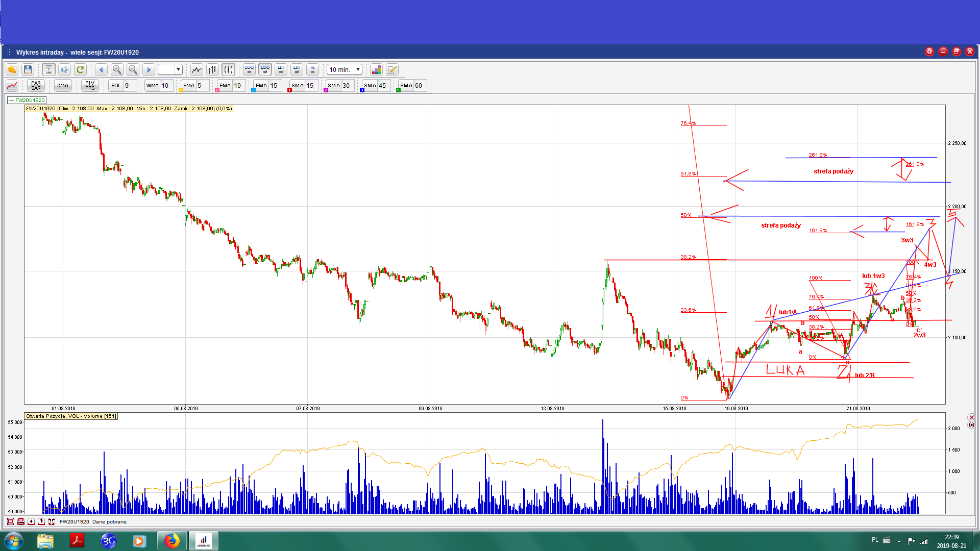980x551 pixels.
Task: Enable the PAR SAR indicator
Action: (36, 85)
